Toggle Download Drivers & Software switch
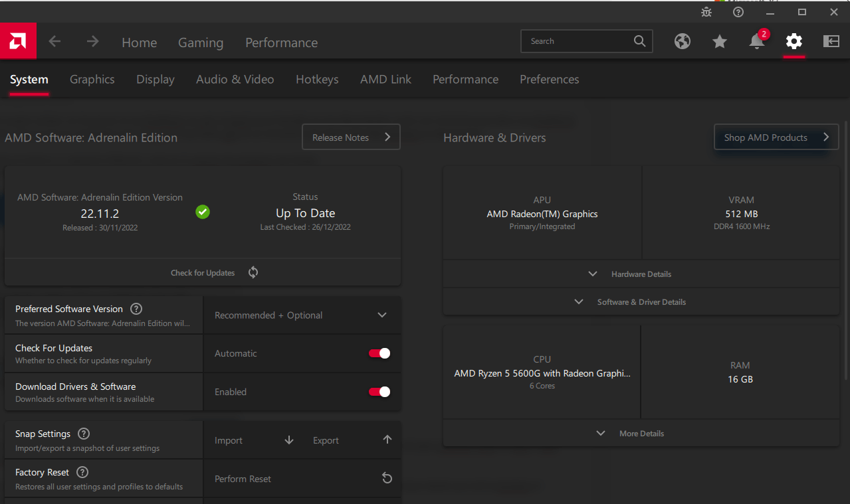 [x=379, y=392]
